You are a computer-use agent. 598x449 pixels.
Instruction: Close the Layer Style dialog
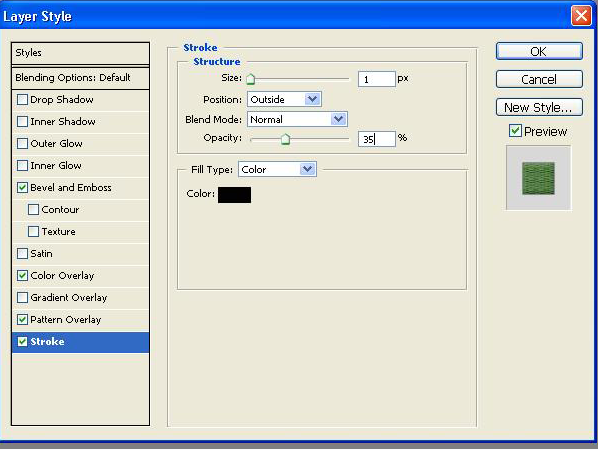click(581, 16)
